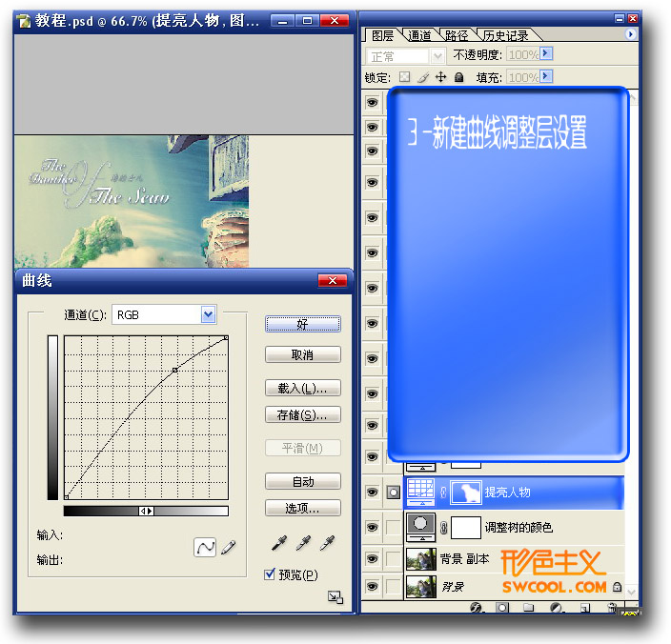
Task: Select the 背景 副本 layer name
Action: (464, 559)
